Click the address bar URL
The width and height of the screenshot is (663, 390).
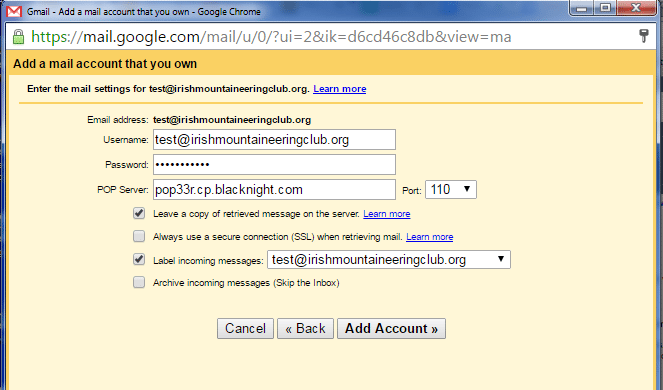pyautogui.click(x=271, y=37)
